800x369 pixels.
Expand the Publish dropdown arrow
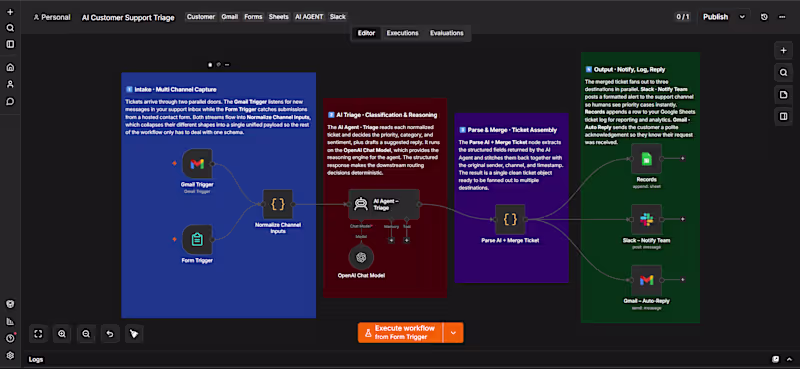[x=742, y=17]
